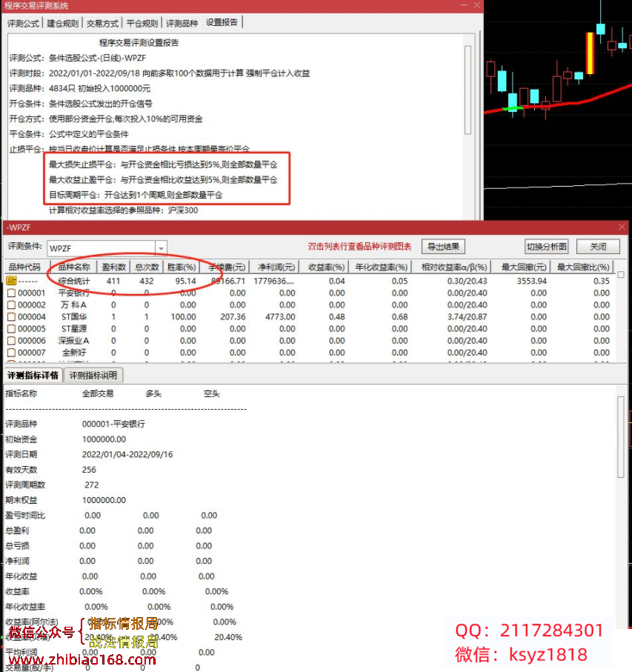
Task: Sort by 最大回撤比(%) column header
Action: coord(582,267)
